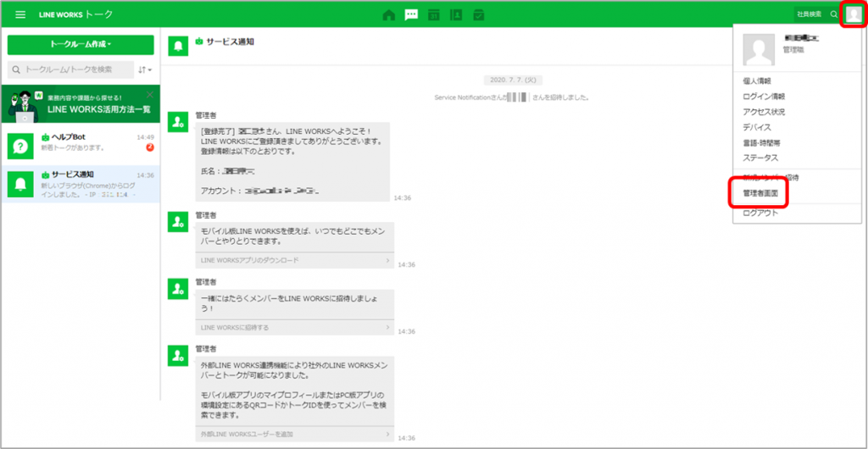868x449 pixels.
Task: Open the sort order dropdown in room list
Action: tap(145, 69)
